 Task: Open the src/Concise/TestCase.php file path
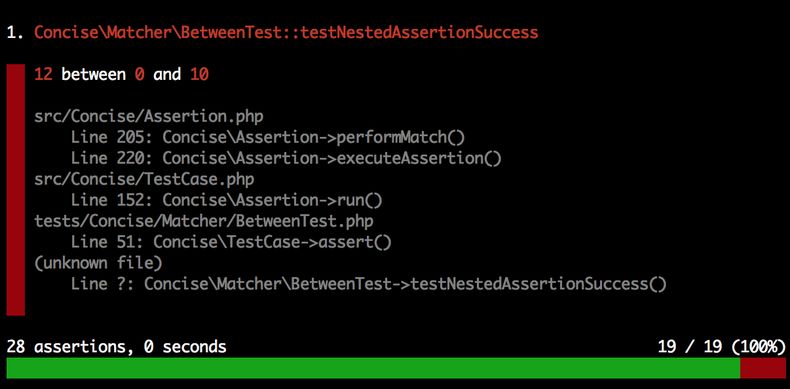pyautogui.click(x=144, y=179)
